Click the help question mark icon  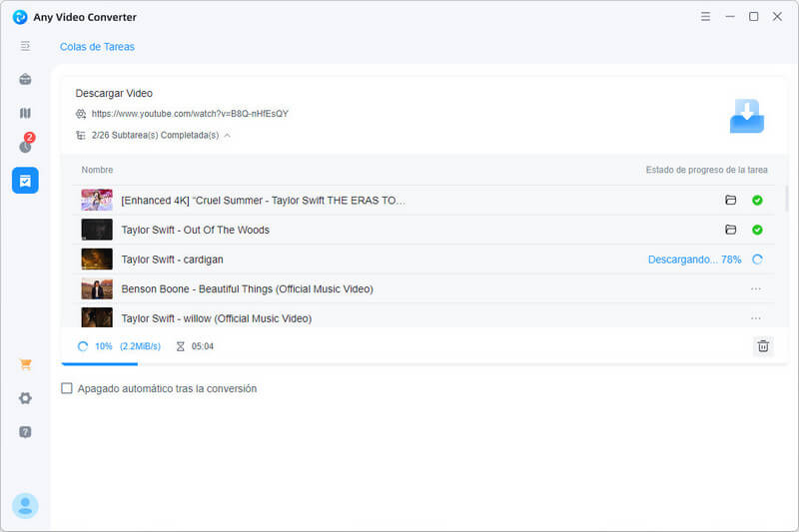tap(25, 432)
